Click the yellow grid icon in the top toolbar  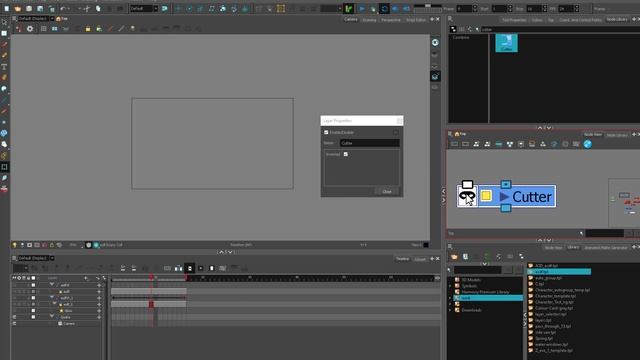281,8
